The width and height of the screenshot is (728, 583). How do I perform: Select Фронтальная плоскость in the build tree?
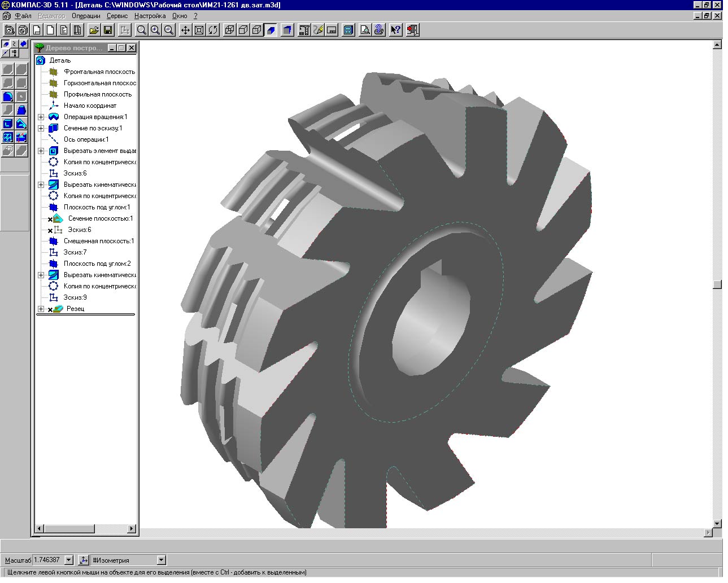click(99, 72)
